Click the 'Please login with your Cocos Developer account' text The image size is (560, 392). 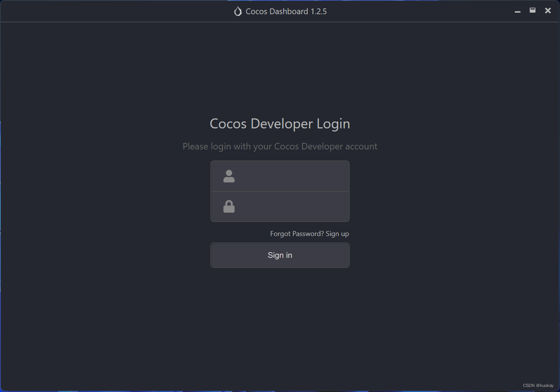(280, 146)
